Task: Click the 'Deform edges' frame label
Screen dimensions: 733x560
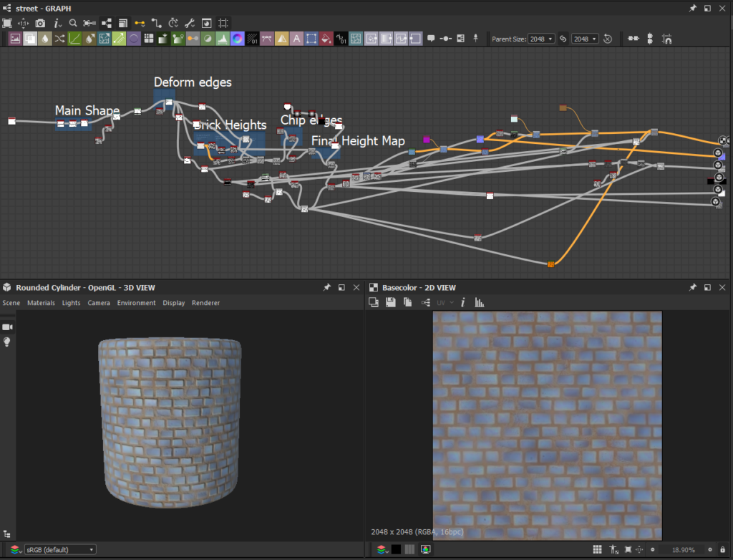Action: tap(193, 82)
